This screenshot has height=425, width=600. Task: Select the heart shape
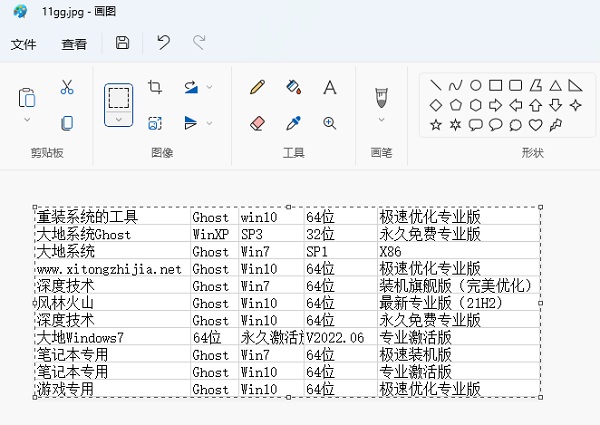tap(535, 124)
